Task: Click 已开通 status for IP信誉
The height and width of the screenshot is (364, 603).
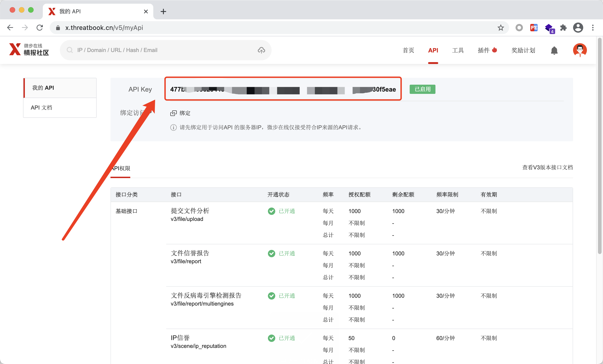Action: [x=287, y=338]
